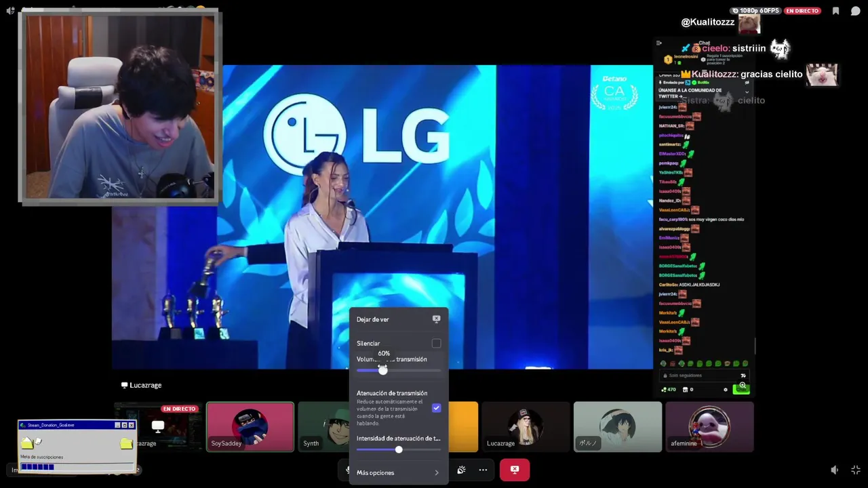Click the zoom magnifier icon in chat

(743, 385)
